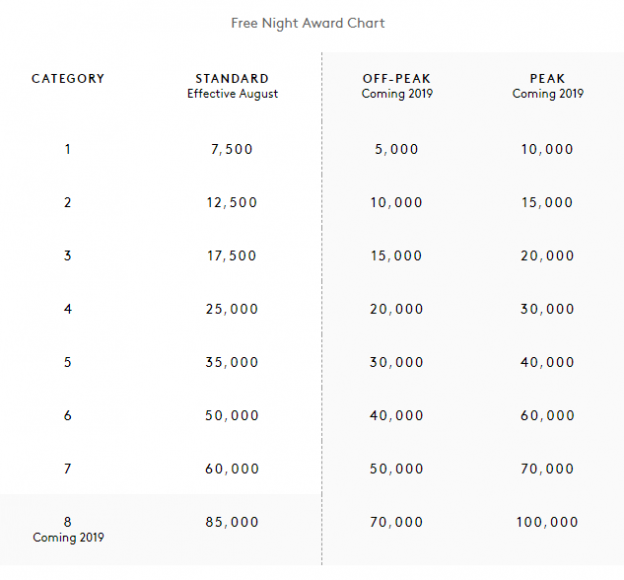The width and height of the screenshot is (624, 580).
Task: Click Category 6 Peak value 60,000
Action: [x=547, y=415]
